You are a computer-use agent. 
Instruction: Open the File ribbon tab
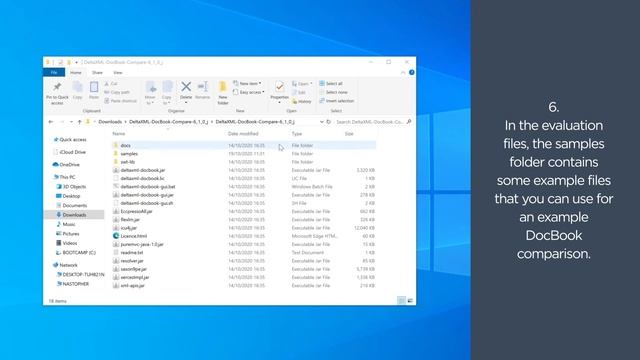point(54,72)
